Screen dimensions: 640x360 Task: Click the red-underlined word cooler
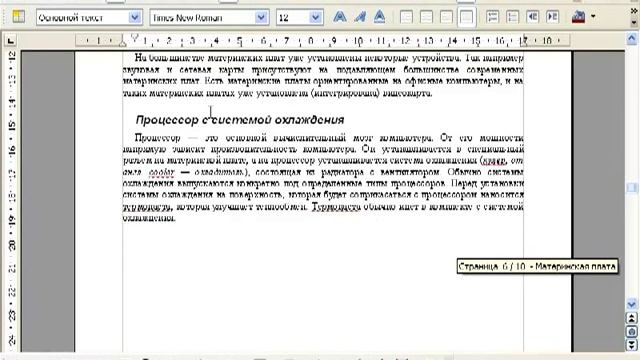(x=162, y=173)
